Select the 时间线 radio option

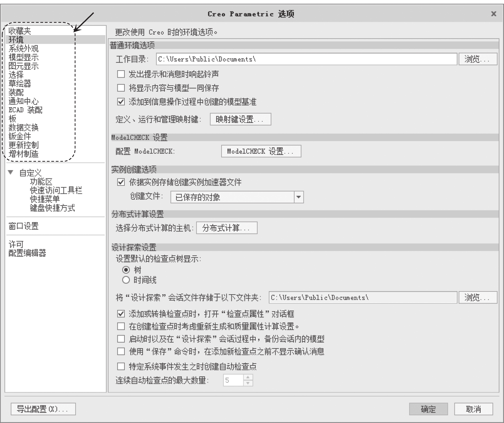coord(126,280)
